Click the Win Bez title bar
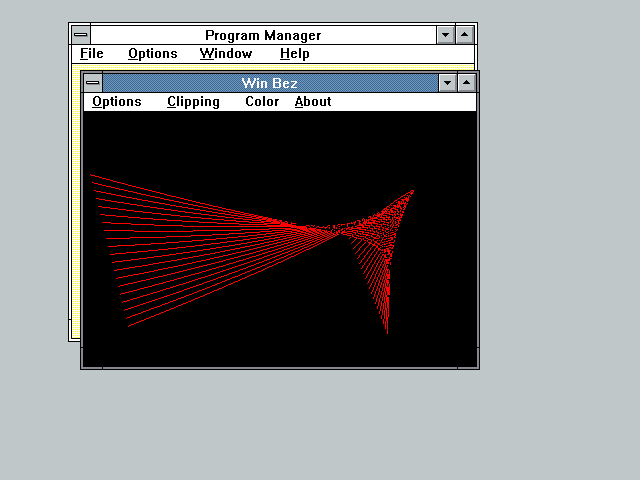 pos(270,83)
